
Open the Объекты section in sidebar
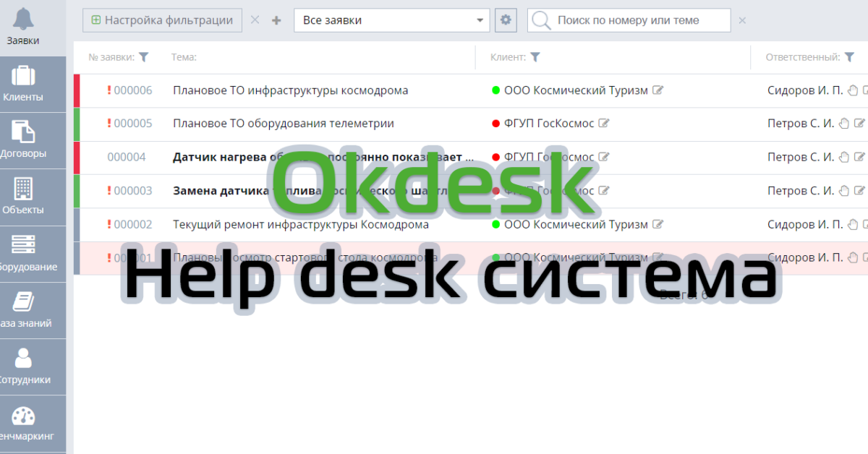(x=22, y=191)
